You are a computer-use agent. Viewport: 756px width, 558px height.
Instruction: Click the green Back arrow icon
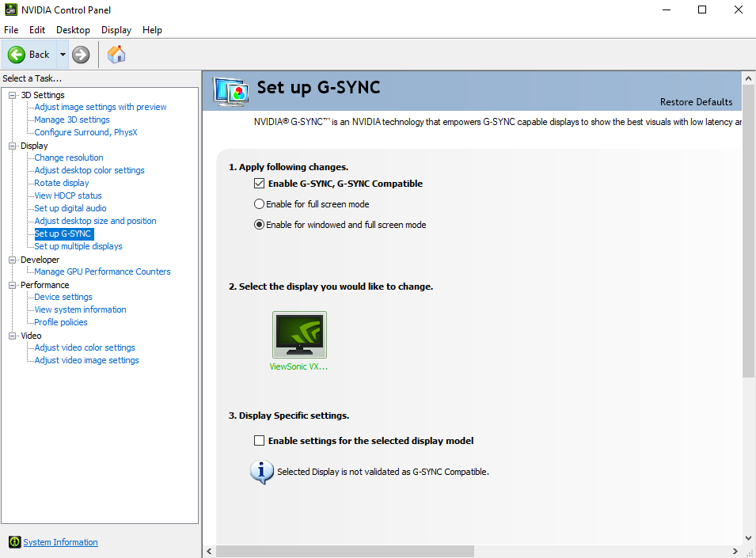click(x=17, y=55)
